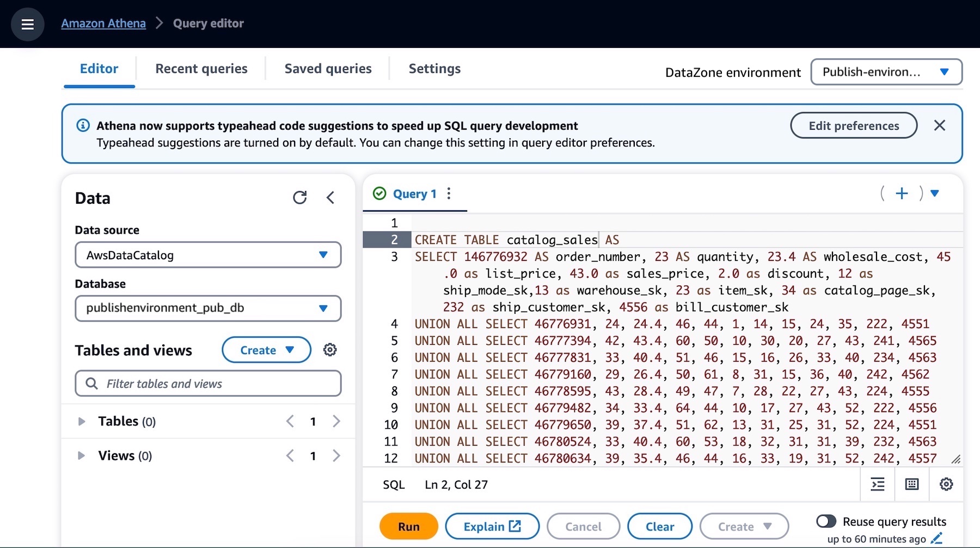The height and width of the screenshot is (548, 980).
Task: Collapse the Data side panel
Action: (330, 197)
